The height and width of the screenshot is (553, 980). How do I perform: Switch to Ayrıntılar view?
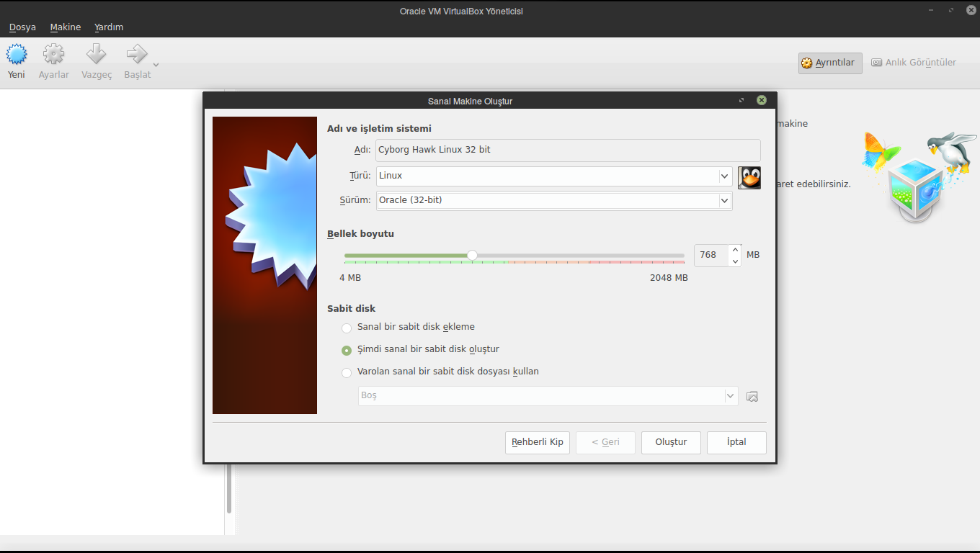[830, 63]
